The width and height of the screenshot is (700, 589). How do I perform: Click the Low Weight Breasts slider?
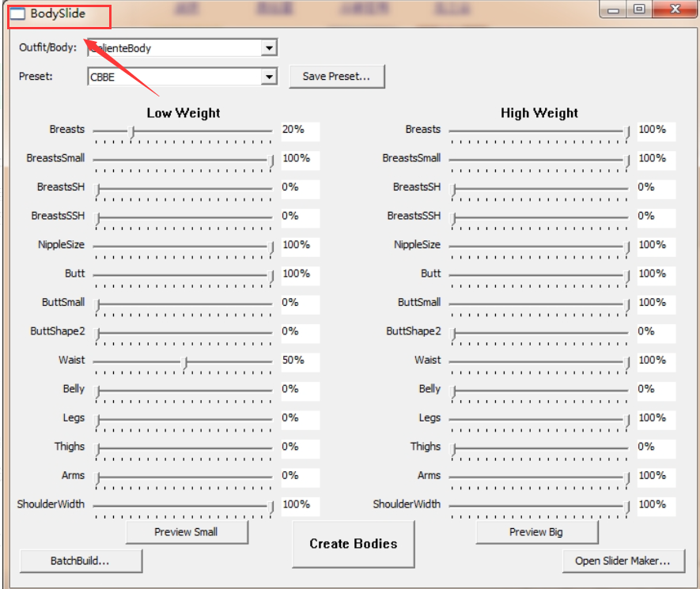tap(183, 134)
